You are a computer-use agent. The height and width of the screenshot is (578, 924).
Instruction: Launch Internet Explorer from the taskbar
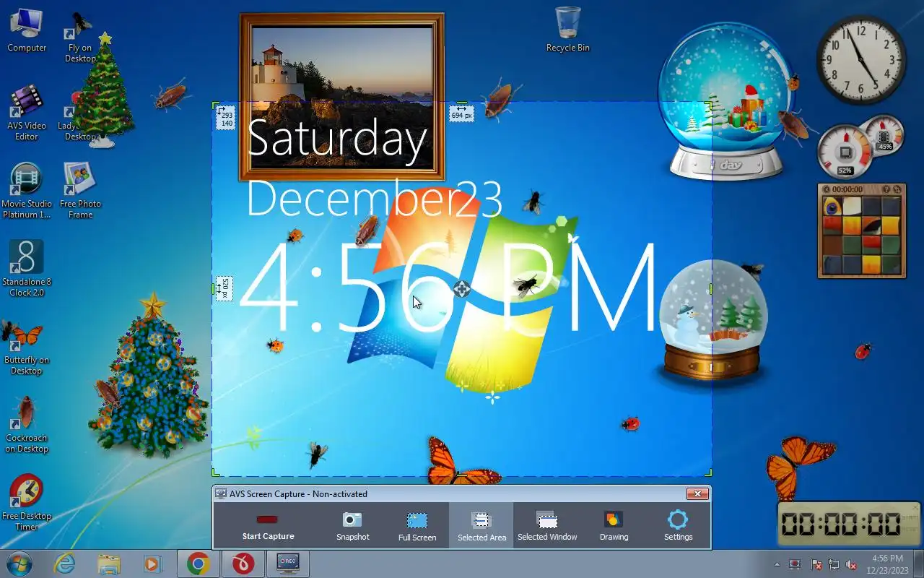[65, 564]
